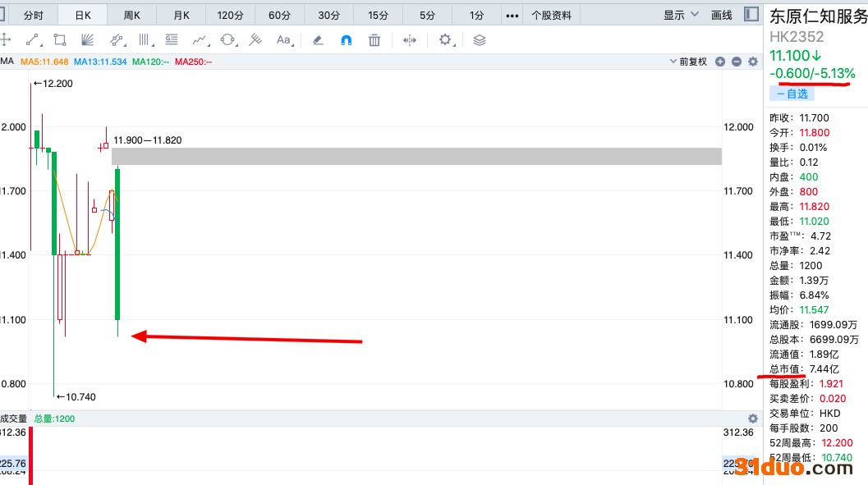868x485 pixels.
Task: Toggle the right sidebar panel layout icon
Action: pyautogui.click(x=751, y=15)
